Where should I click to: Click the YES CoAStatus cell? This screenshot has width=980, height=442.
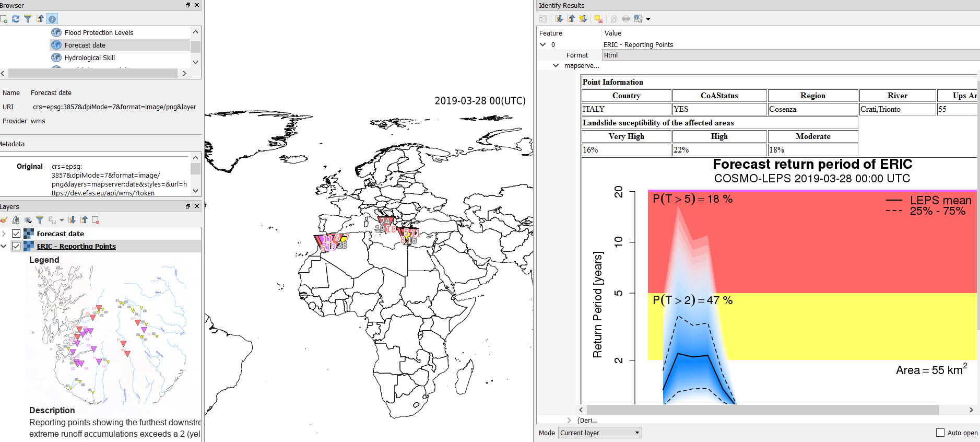click(719, 109)
